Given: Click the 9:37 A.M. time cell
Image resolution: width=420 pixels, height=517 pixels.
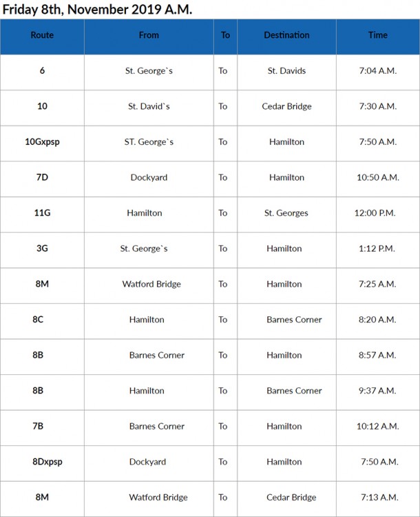Looking at the screenshot, I should coord(378,391).
